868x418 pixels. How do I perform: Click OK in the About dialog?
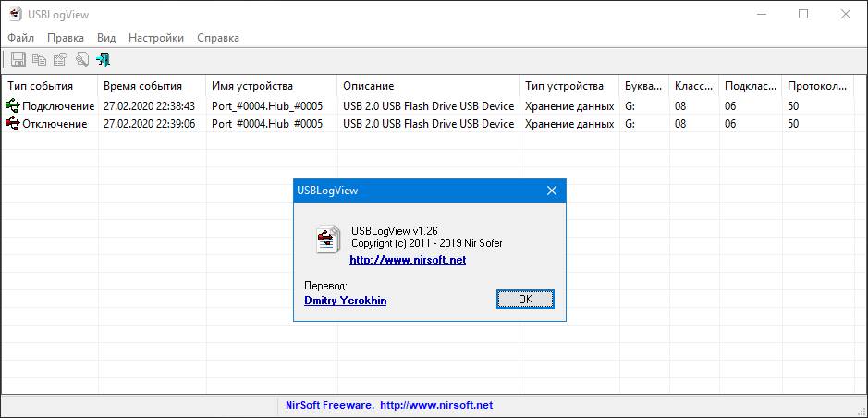(x=525, y=299)
